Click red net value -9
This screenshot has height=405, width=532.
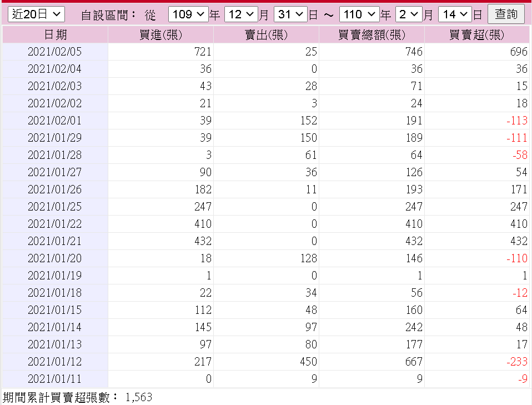pyautogui.click(x=523, y=379)
